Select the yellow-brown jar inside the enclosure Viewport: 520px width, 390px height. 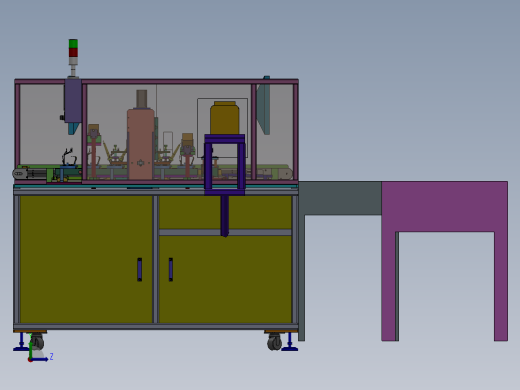click(x=225, y=118)
